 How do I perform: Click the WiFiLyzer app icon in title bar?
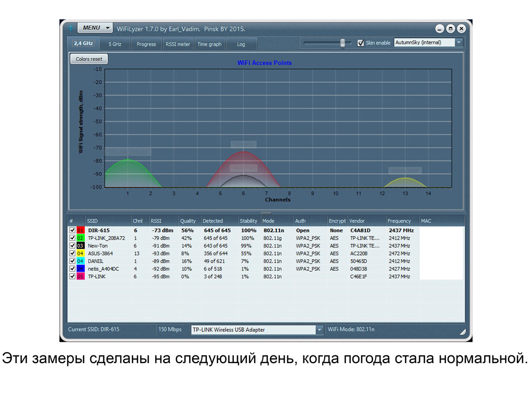pyautogui.click(x=70, y=28)
